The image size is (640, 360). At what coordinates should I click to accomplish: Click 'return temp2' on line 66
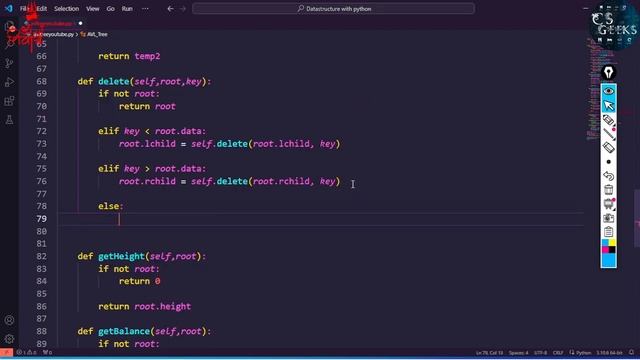(129, 56)
